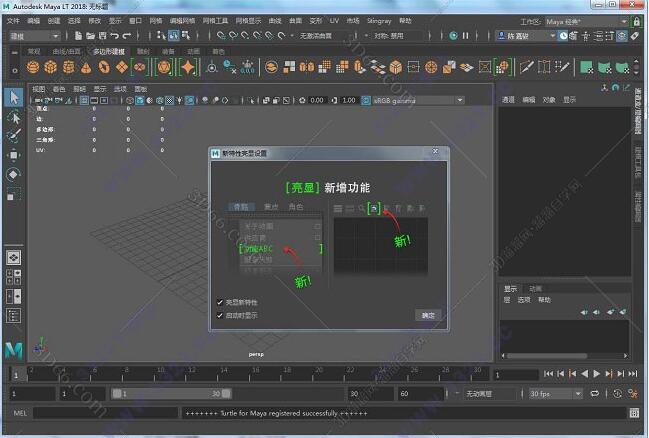Open the No Anim Layer dropdown
This screenshot has height=438, width=649.
click(487, 394)
